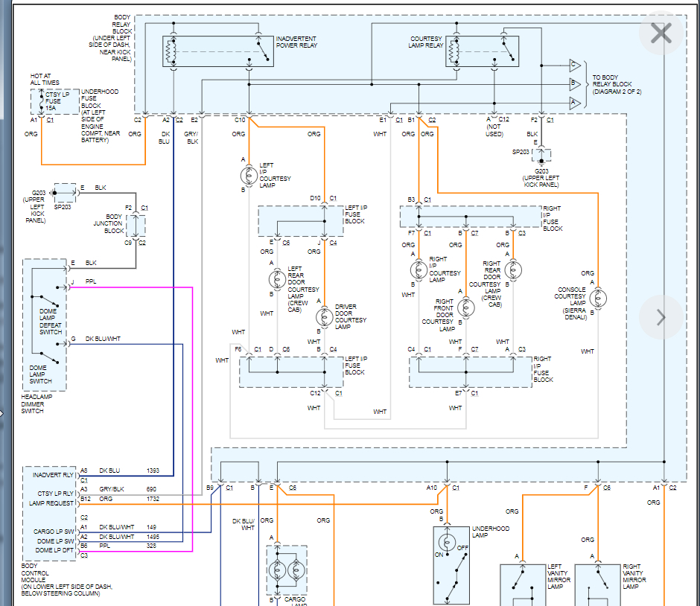Select the DOME LP SW pin label
The image size is (700, 606).
55,540
